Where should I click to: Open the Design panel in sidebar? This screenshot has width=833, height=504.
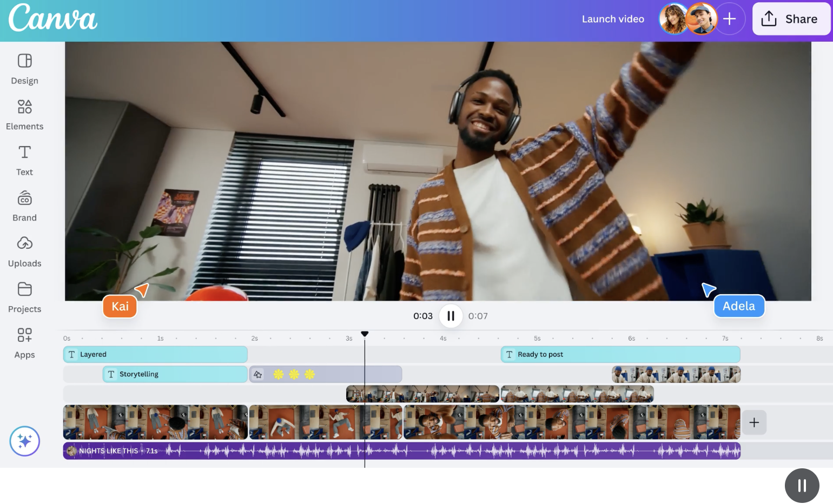pos(24,69)
